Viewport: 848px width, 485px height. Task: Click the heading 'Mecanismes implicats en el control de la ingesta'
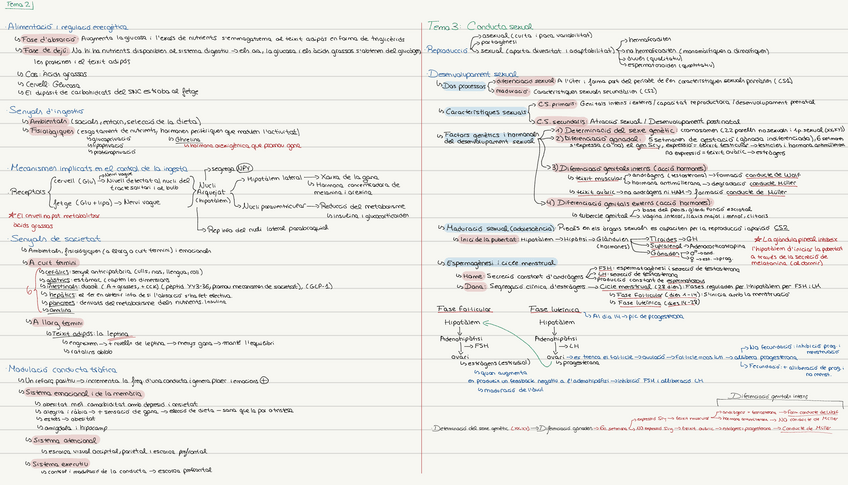tap(99, 168)
